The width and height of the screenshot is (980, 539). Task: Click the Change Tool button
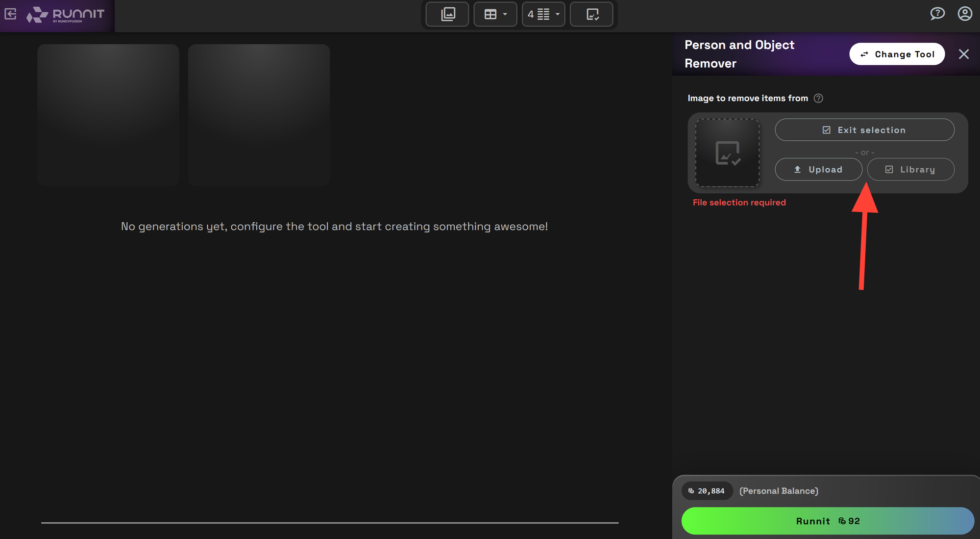(897, 54)
